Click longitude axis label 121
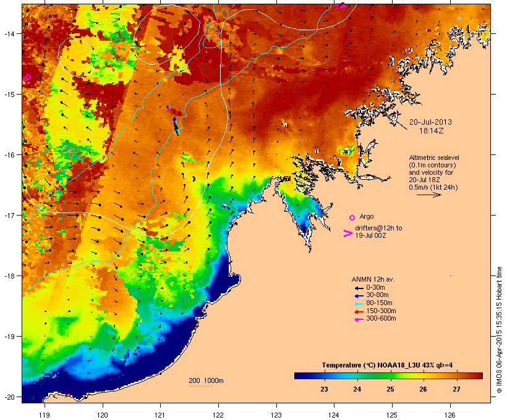The height and width of the screenshot is (420, 507). (x=160, y=415)
